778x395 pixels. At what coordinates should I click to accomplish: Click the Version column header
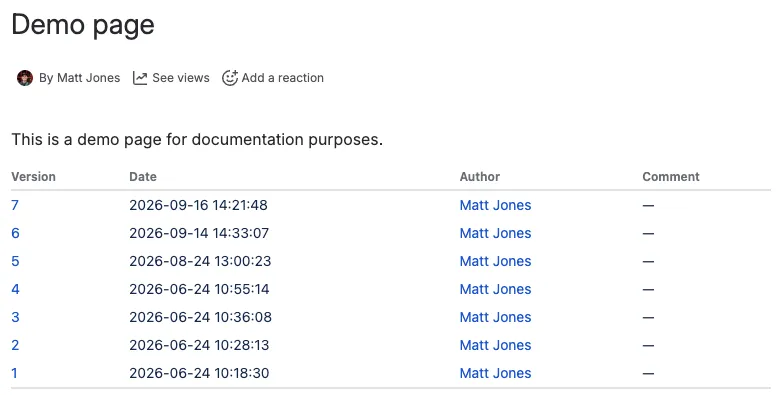point(33,177)
